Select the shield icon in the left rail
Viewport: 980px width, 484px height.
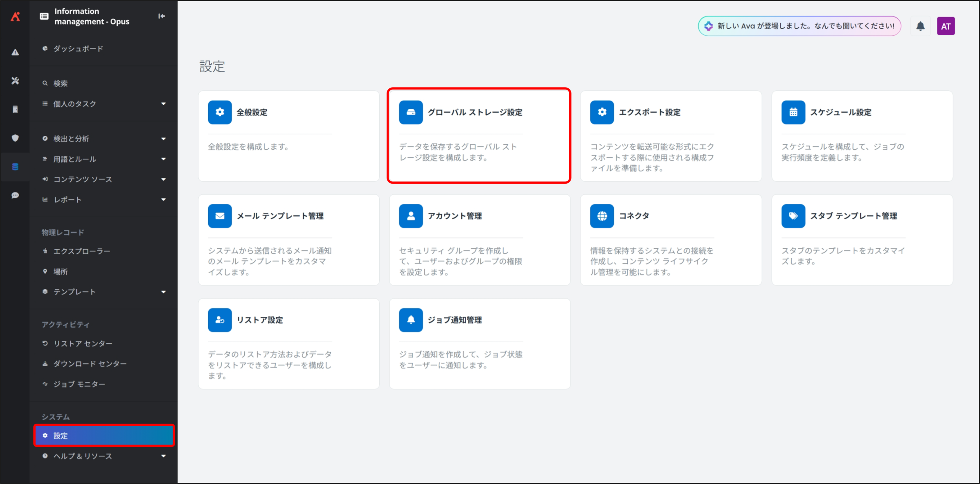coord(15,138)
